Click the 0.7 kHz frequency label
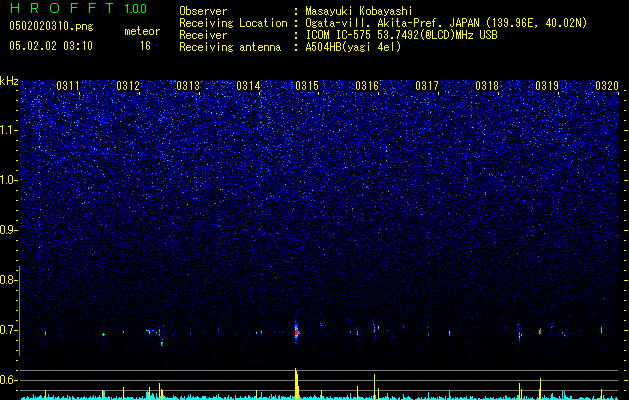 tap(8, 330)
